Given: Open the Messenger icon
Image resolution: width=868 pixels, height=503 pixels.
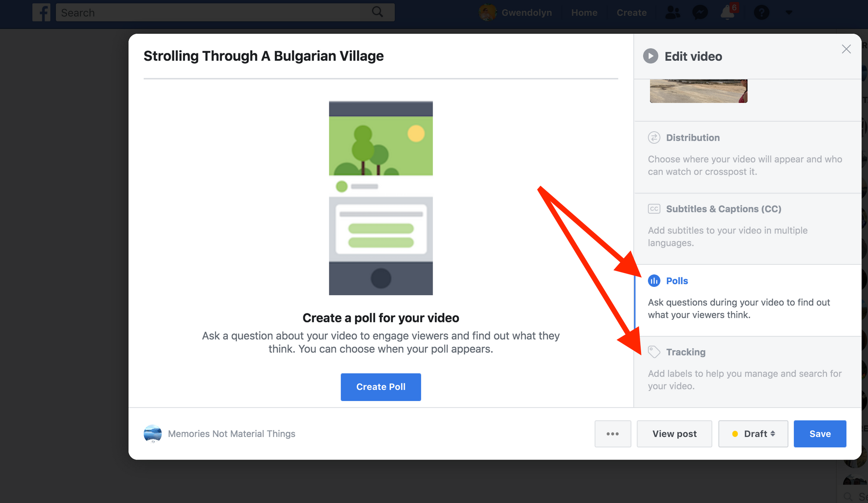Looking at the screenshot, I should (700, 13).
